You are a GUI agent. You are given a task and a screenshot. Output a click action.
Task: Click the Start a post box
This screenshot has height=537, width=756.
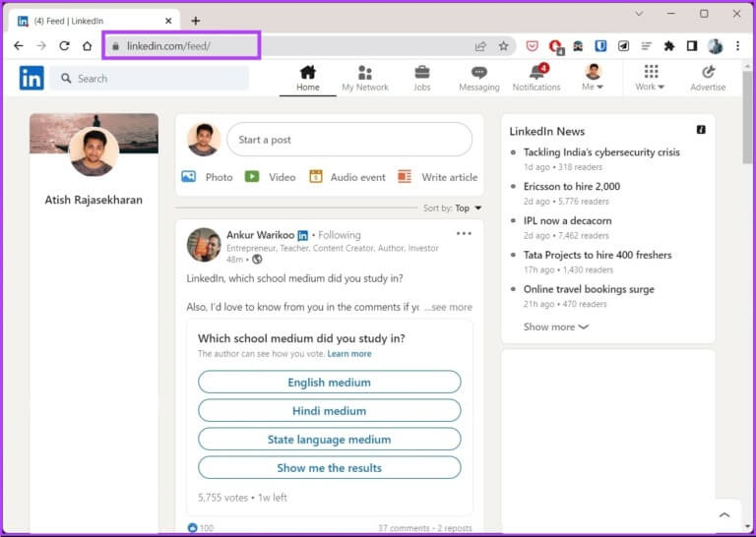tap(349, 140)
